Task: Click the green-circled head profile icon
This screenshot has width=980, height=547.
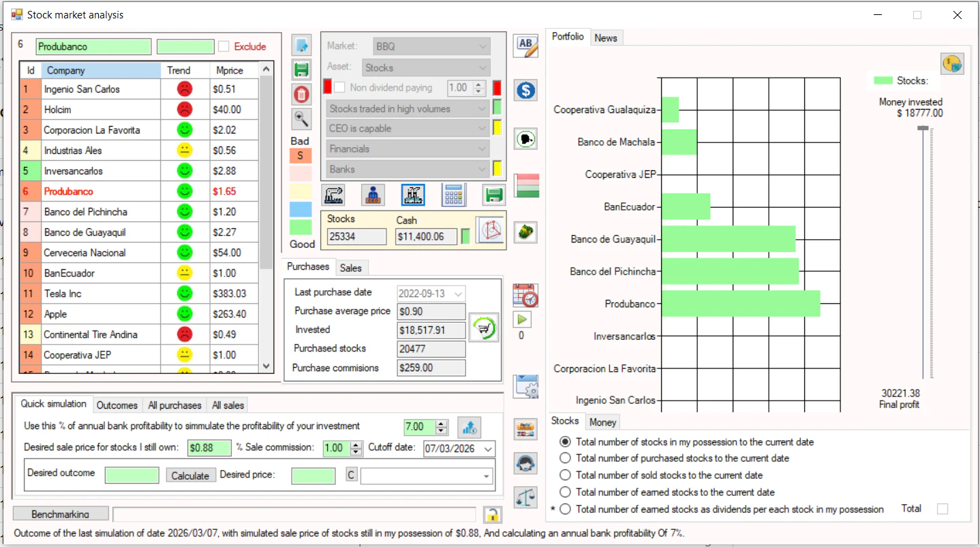Action: tap(525, 139)
